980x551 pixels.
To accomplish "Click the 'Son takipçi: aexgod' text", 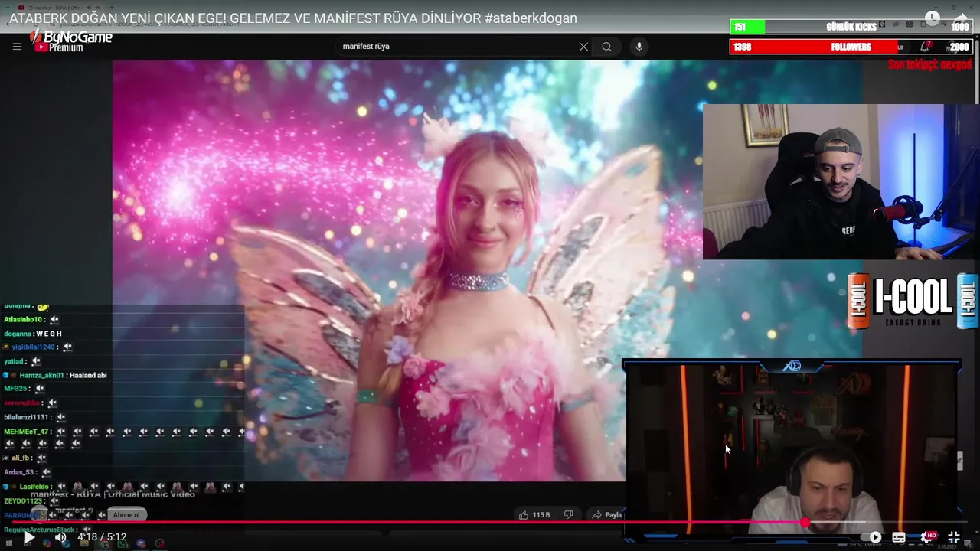I will coord(929,64).
